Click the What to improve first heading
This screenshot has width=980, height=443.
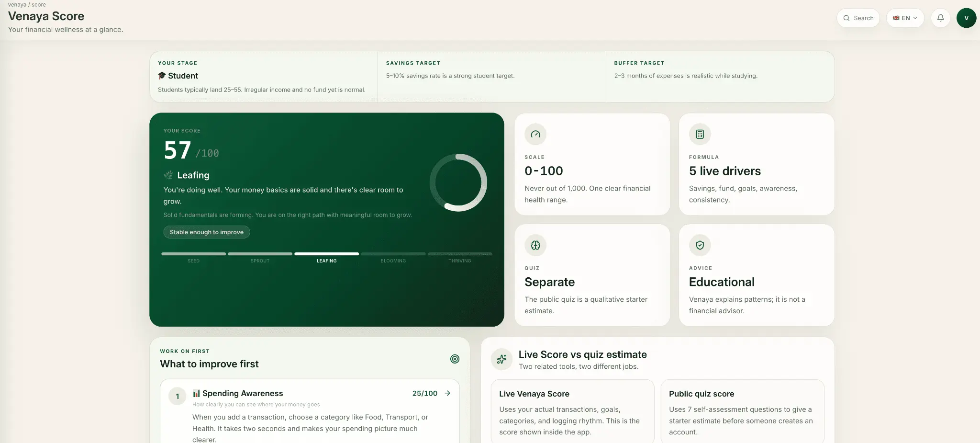(x=209, y=364)
